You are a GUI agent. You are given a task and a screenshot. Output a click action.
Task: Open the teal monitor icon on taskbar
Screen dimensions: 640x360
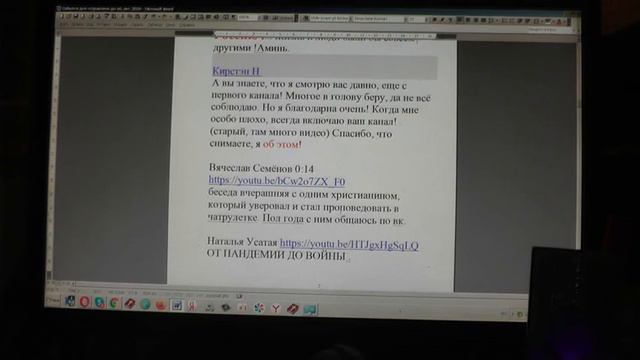point(310,310)
